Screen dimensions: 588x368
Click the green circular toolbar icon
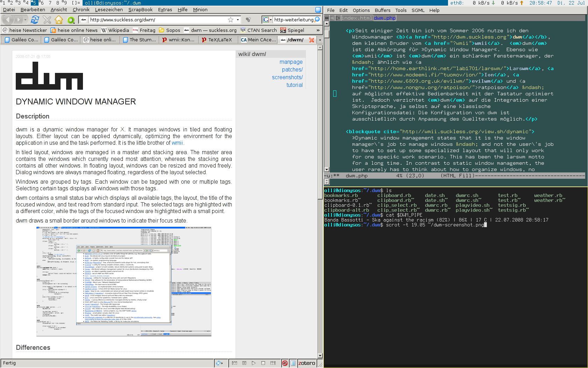pyautogui.click(x=70, y=20)
